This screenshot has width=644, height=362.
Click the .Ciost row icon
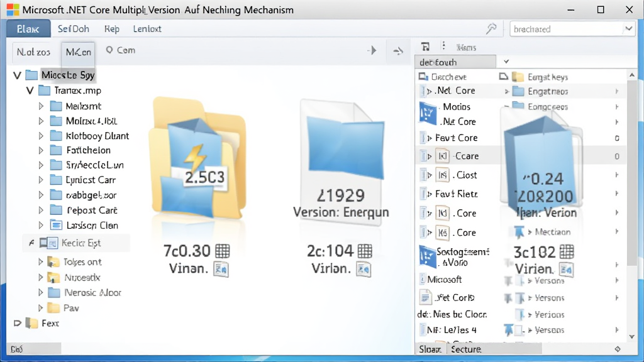point(442,175)
